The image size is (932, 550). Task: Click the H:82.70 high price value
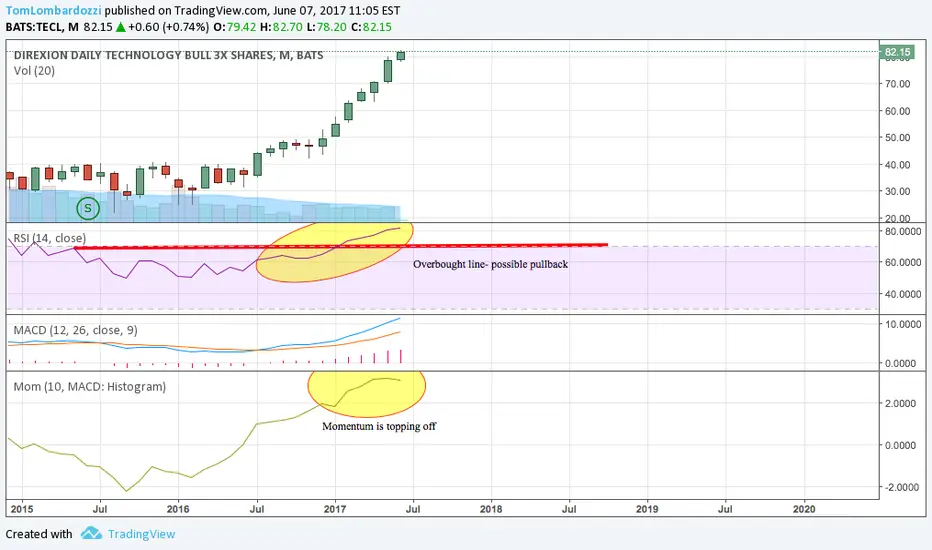coord(281,27)
